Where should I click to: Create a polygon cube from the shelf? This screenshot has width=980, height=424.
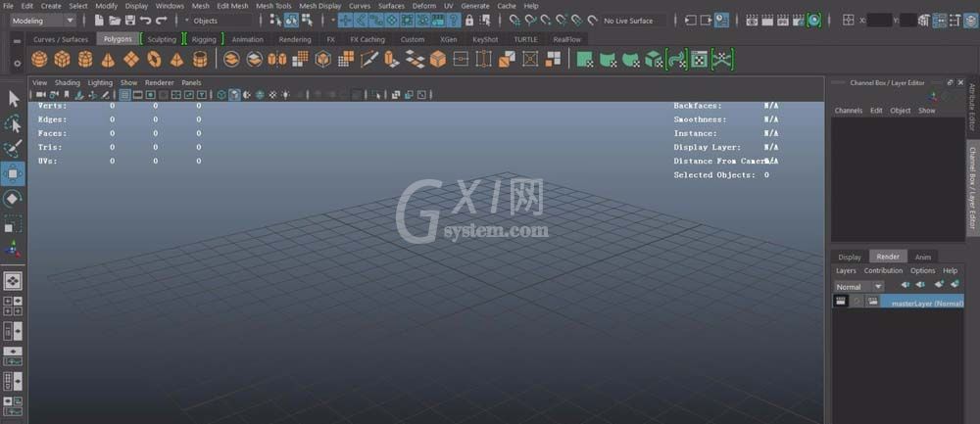pos(62,60)
